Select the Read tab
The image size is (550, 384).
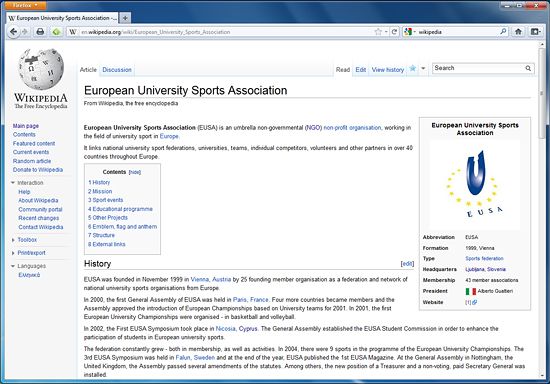point(343,70)
